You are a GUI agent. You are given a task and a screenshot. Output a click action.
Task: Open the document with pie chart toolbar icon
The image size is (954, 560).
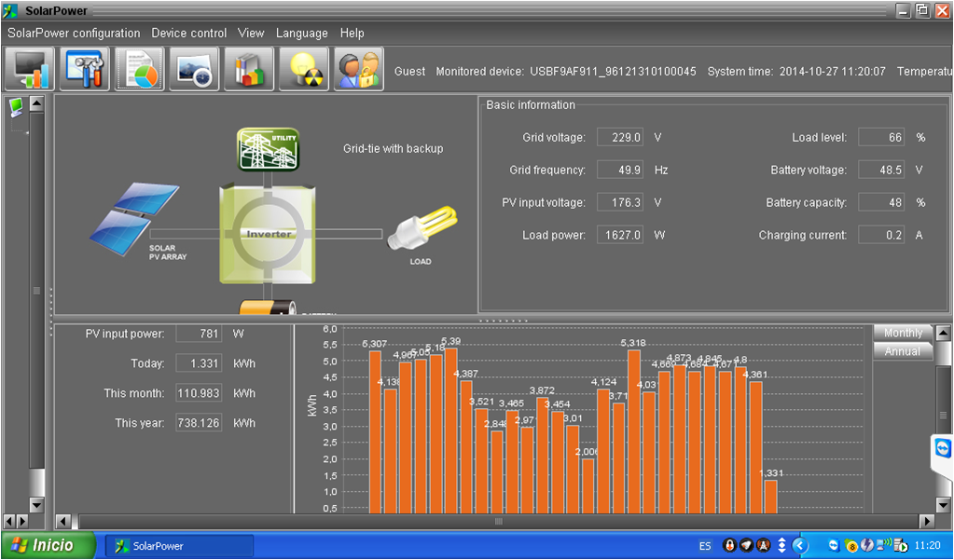click(x=139, y=69)
